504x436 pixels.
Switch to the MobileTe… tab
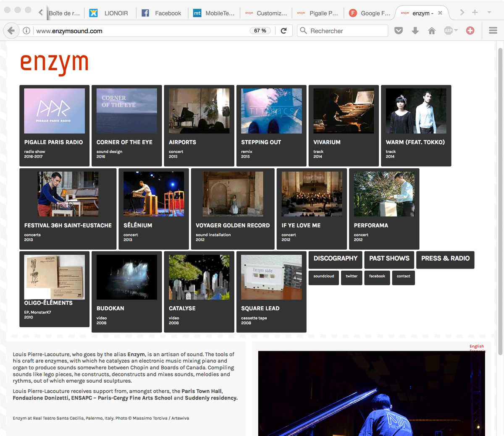coord(215,13)
